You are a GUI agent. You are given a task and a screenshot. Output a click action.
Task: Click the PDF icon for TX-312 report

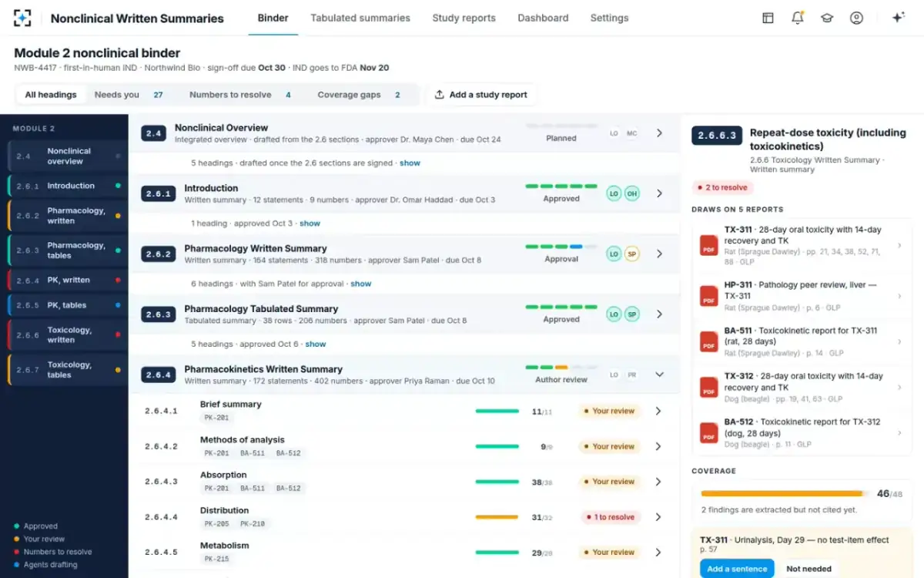point(708,387)
